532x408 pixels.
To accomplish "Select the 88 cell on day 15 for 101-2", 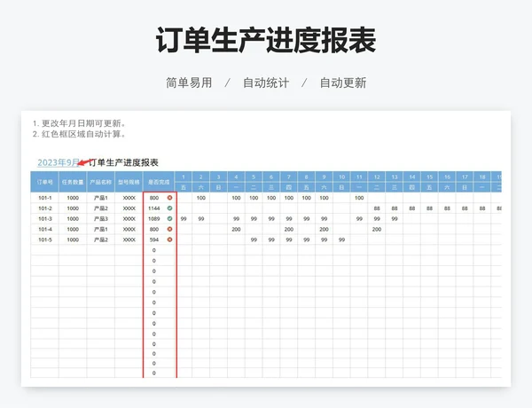I will 429,208.
